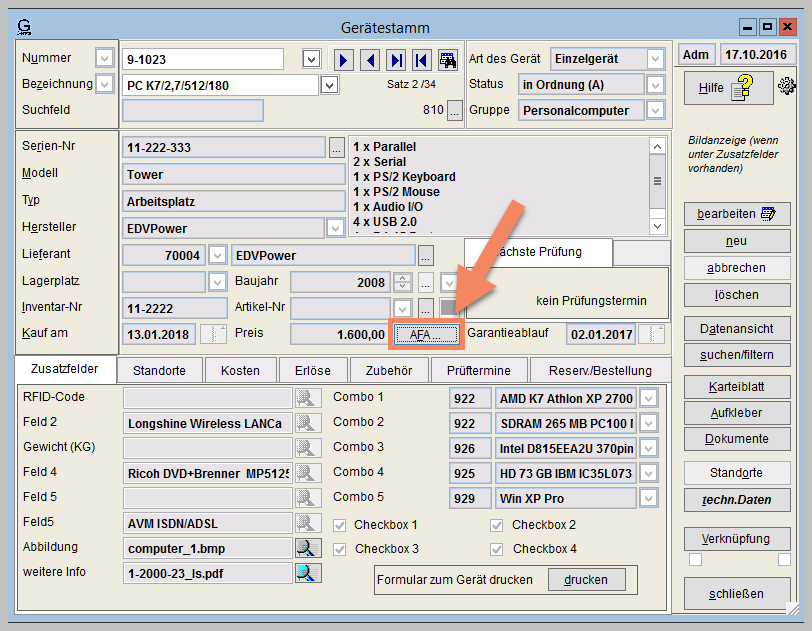Viewport: 812px width, 631px height.
Task: Jump to the first record
Action: pos(422,60)
